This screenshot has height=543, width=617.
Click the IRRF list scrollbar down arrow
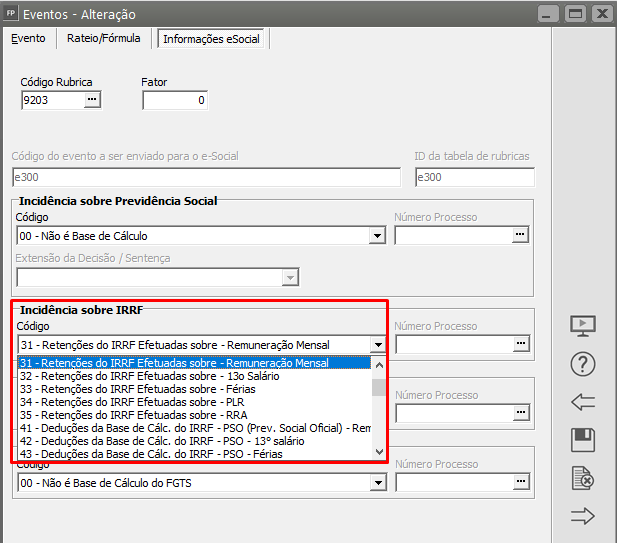click(x=378, y=452)
